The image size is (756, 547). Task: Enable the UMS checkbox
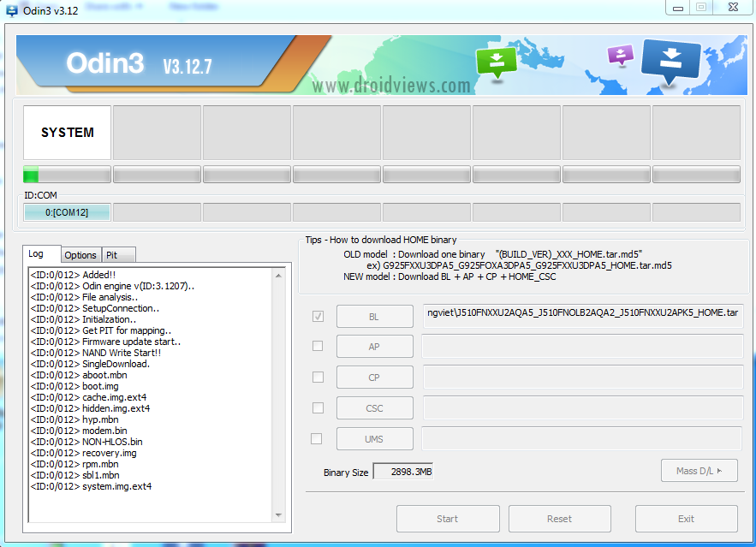pyautogui.click(x=316, y=438)
